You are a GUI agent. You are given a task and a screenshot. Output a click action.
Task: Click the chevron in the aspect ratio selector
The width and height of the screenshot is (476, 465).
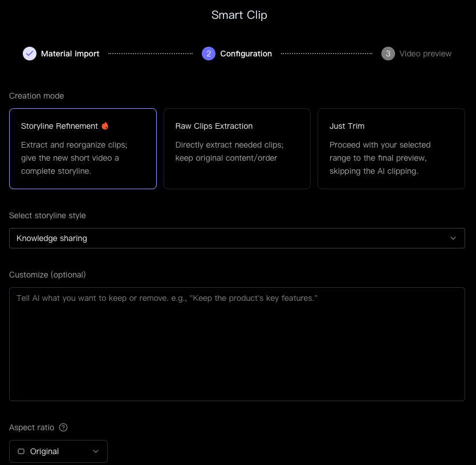96,451
